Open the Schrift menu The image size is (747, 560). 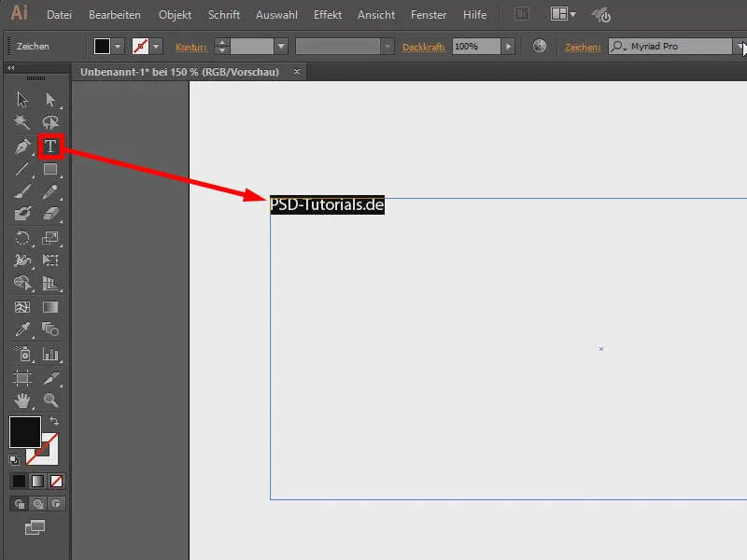coord(224,15)
